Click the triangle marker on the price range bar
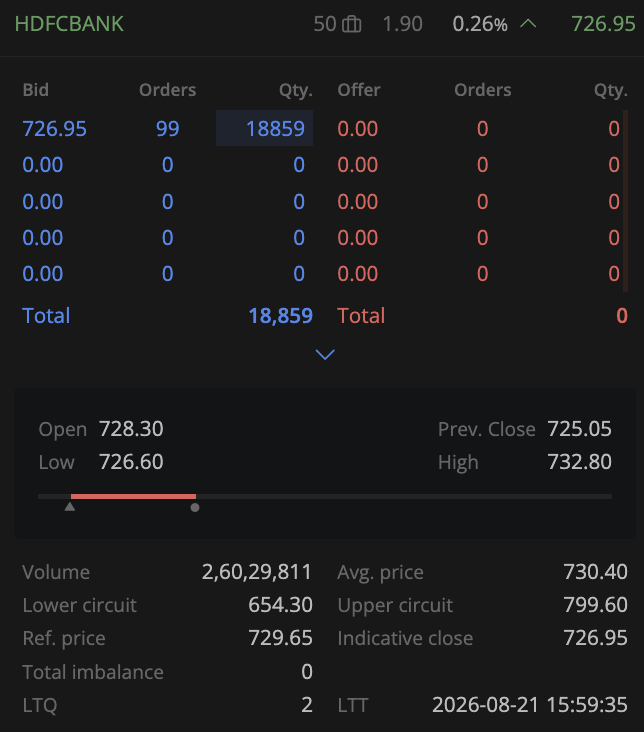 point(70,507)
